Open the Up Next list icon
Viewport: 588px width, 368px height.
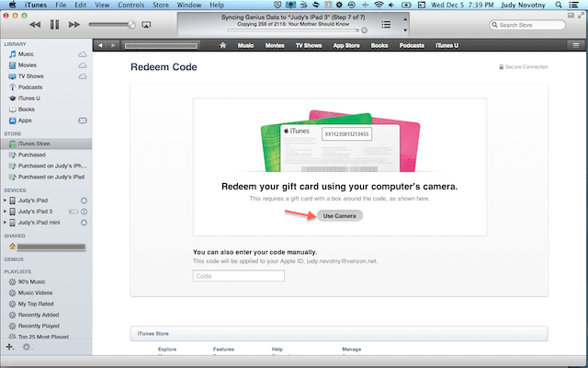click(x=386, y=25)
